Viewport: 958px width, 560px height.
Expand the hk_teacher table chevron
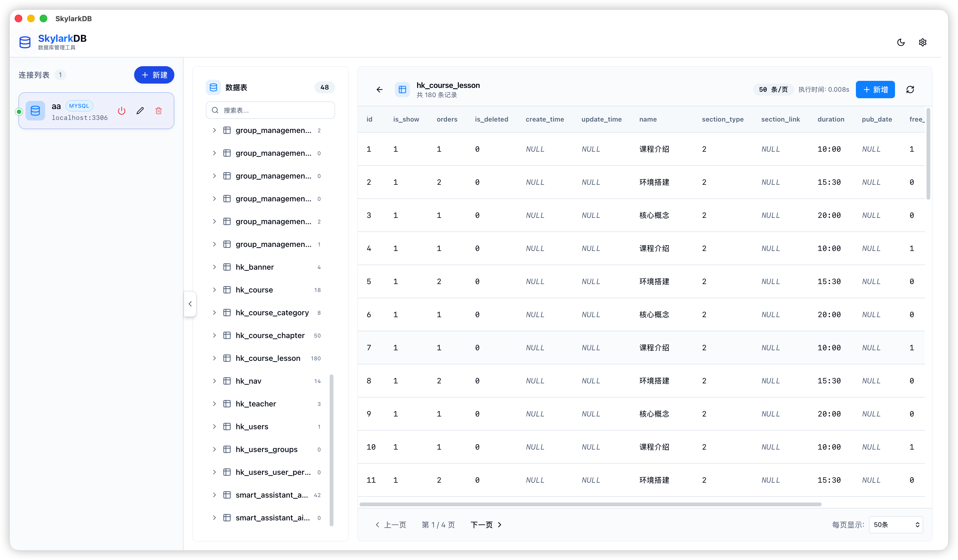pos(214,403)
